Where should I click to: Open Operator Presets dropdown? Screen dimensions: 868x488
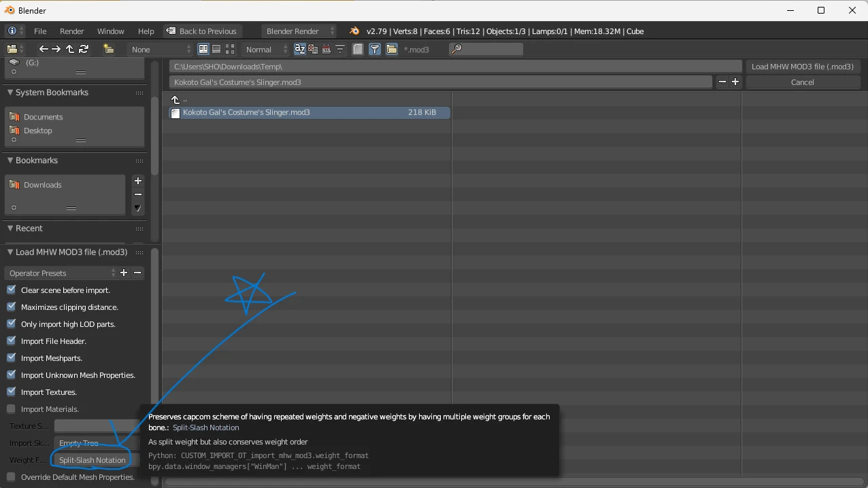pyautogui.click(x=61, y=273)
